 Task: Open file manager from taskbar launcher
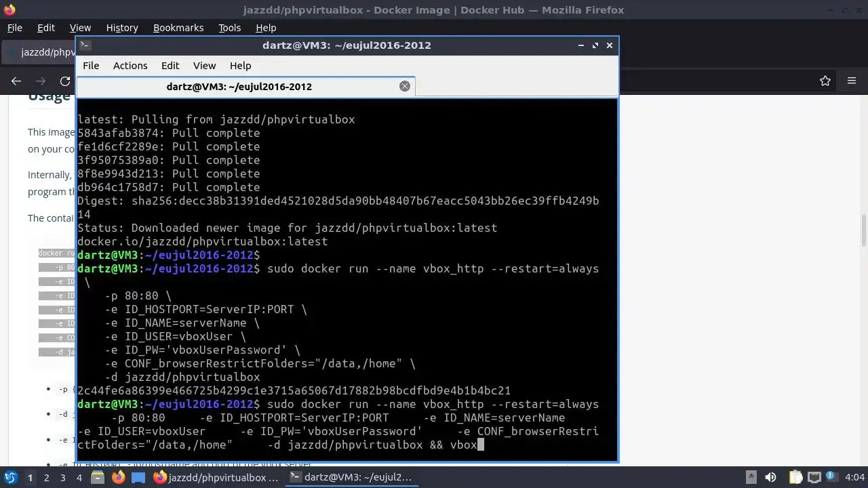click(x=98, y=477)
